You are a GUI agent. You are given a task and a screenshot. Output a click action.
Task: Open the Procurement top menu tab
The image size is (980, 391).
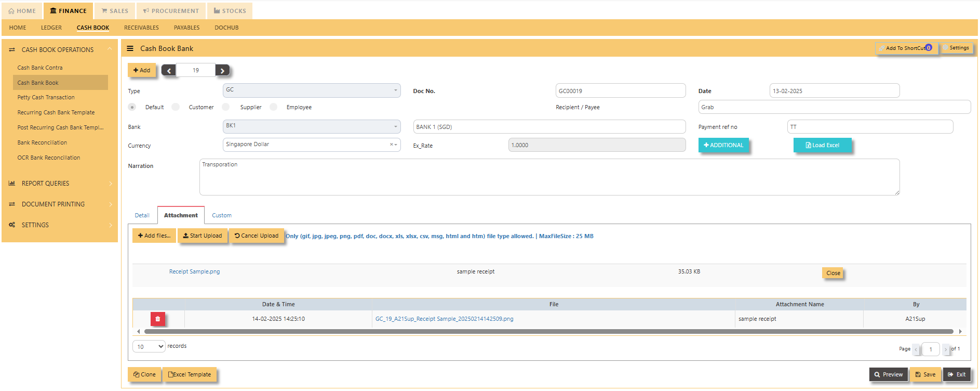(x=171, y=11)
